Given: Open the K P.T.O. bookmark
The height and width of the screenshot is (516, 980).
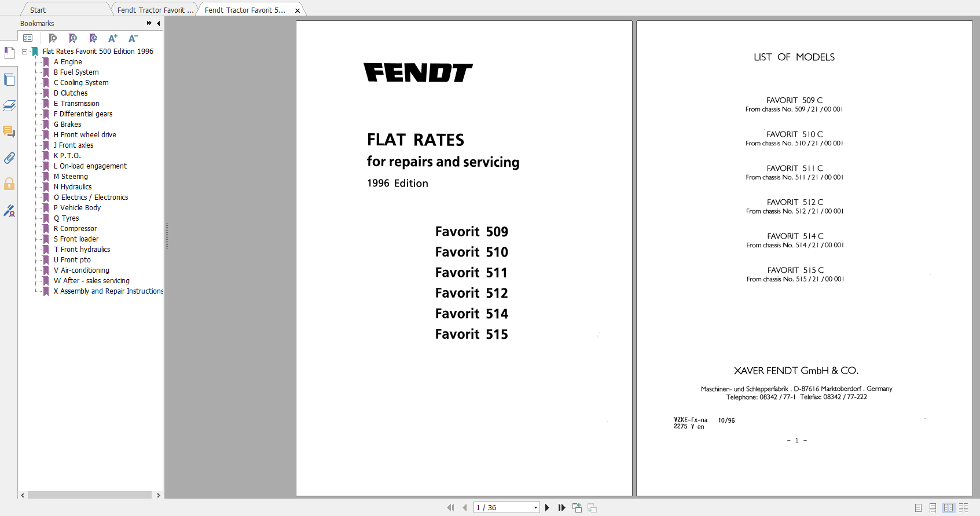Looking at the screenshot, I should tap(67, 156).
